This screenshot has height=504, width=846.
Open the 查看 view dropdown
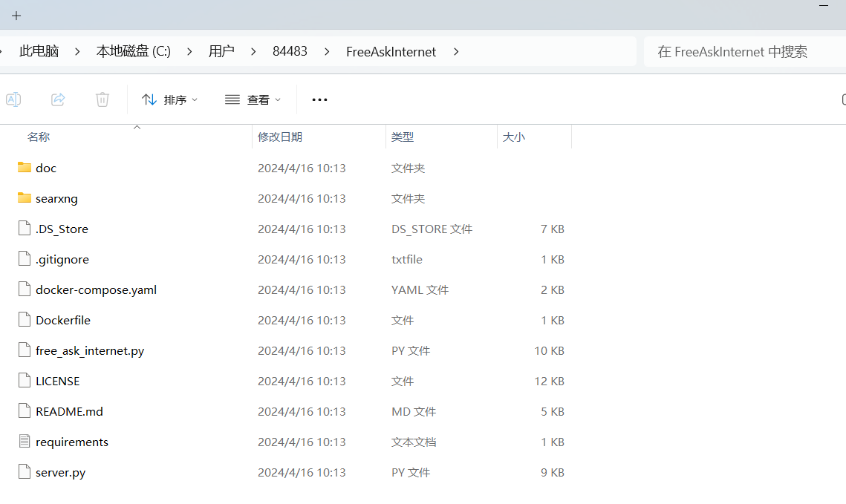(x=253, y=99)
